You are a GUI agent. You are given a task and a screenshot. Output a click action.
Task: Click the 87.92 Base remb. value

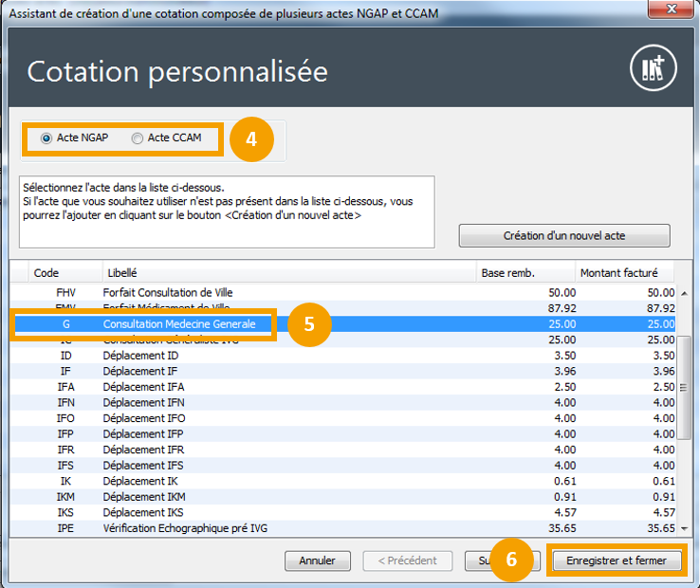562,308
